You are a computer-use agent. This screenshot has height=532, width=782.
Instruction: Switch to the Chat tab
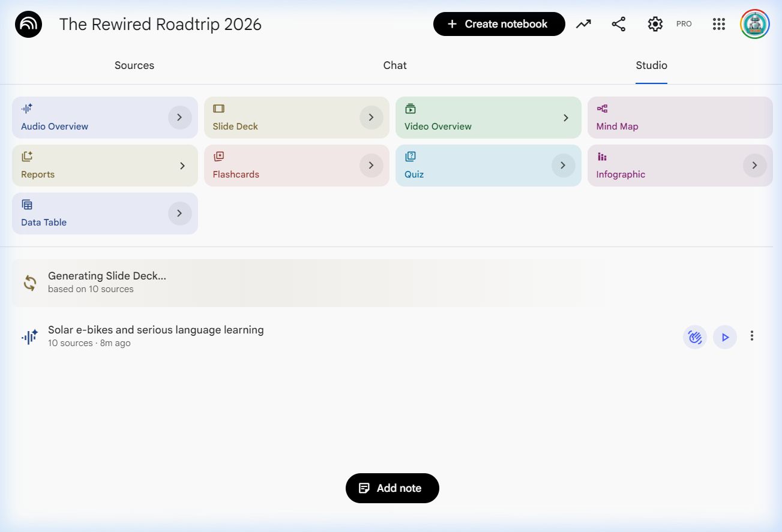(x=395, y=65)
